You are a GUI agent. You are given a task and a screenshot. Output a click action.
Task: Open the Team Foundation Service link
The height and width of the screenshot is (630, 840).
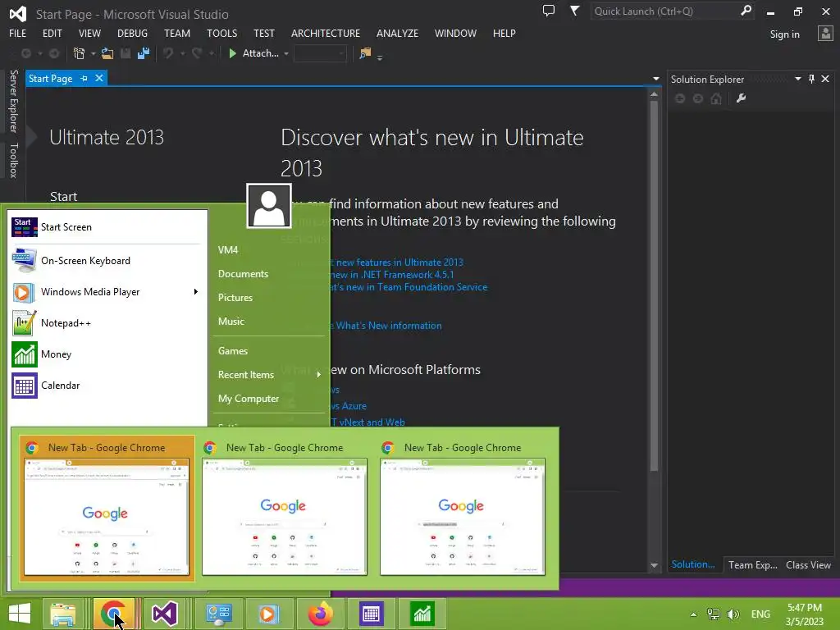[x=409, y=287]
